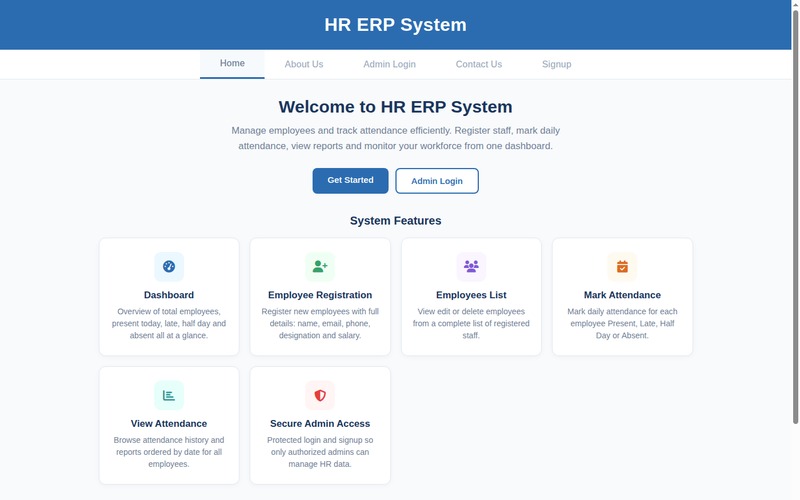Select the Dashboard card title
The height and width of the screenshot is (500, 800).
point(169,295)
